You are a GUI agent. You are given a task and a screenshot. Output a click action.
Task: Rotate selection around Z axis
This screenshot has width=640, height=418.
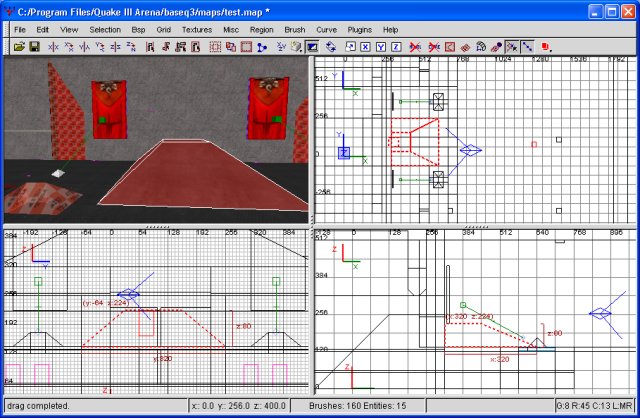(x=131, y=47)
